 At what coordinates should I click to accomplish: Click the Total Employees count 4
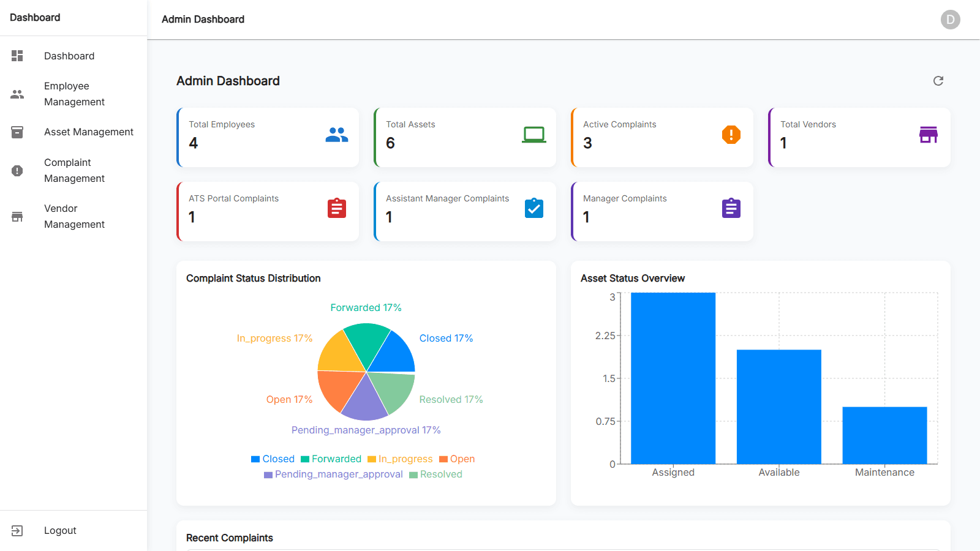coord(194,143)
